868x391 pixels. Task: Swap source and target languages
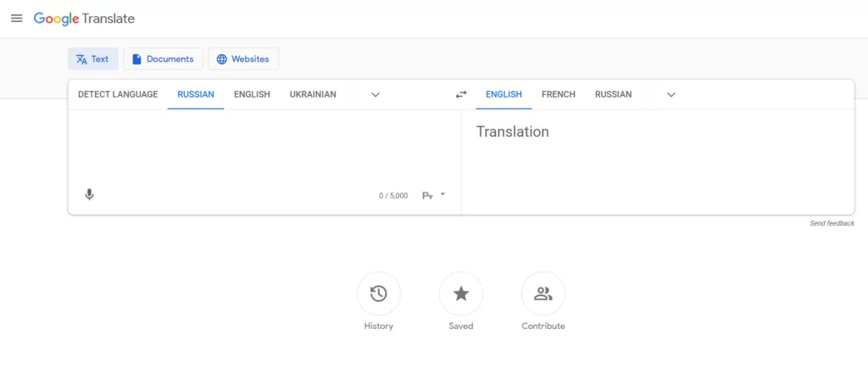pyautogui.click(x=461, y=95)
